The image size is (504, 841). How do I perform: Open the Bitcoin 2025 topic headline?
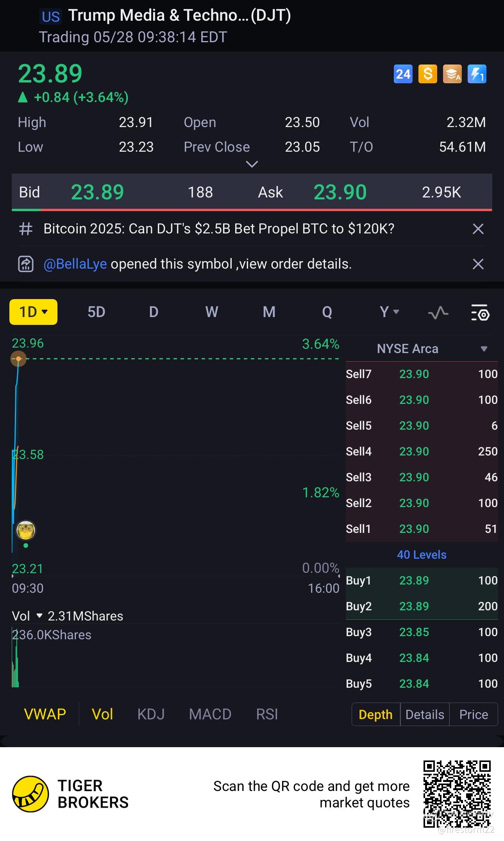click(x=219, y=229)
